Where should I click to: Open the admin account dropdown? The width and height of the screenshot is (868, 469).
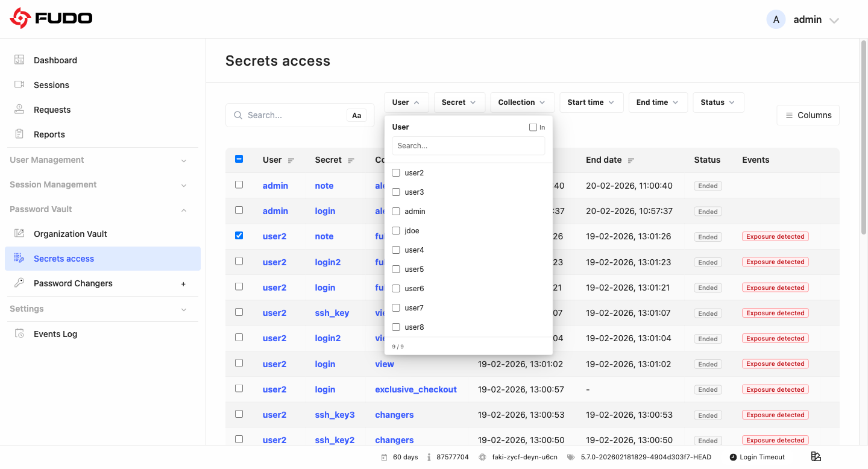pyautogui.click(x=834, y=20)
